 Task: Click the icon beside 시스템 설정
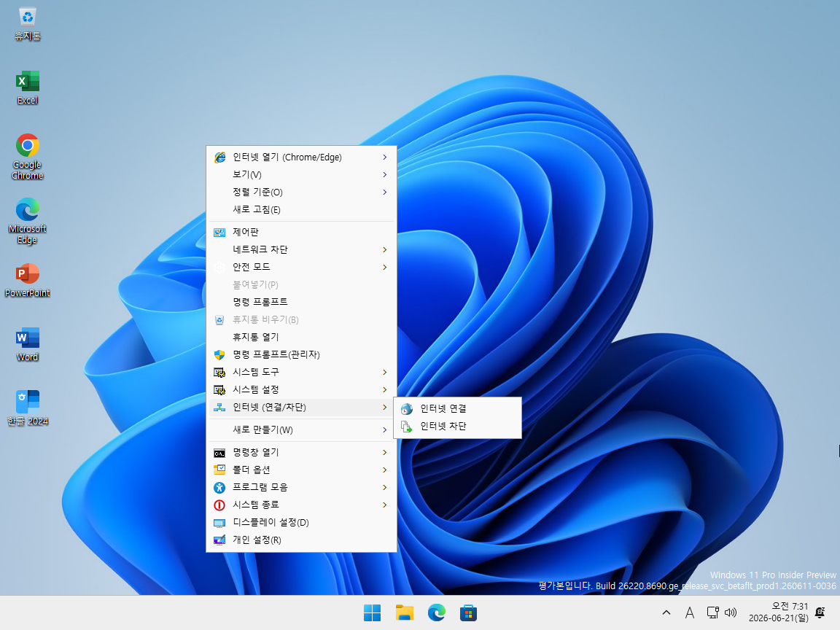point(219,390)
